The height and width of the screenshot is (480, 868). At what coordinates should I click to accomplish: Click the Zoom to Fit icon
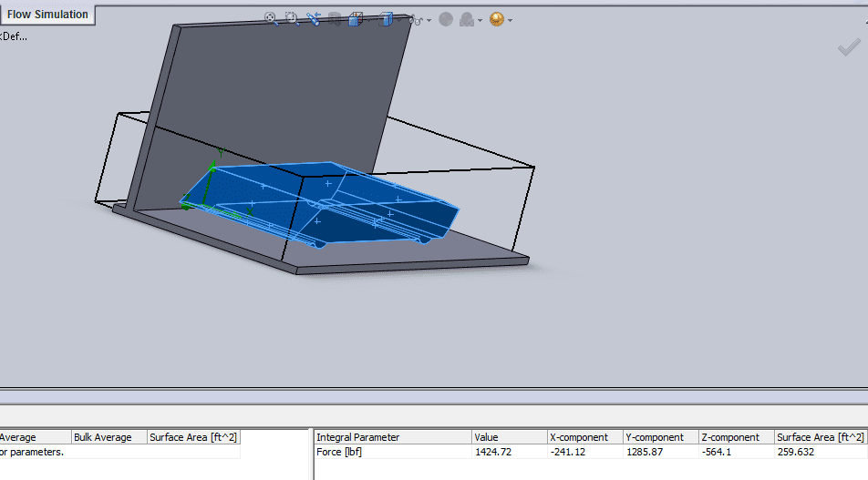(x=270, y=19)
